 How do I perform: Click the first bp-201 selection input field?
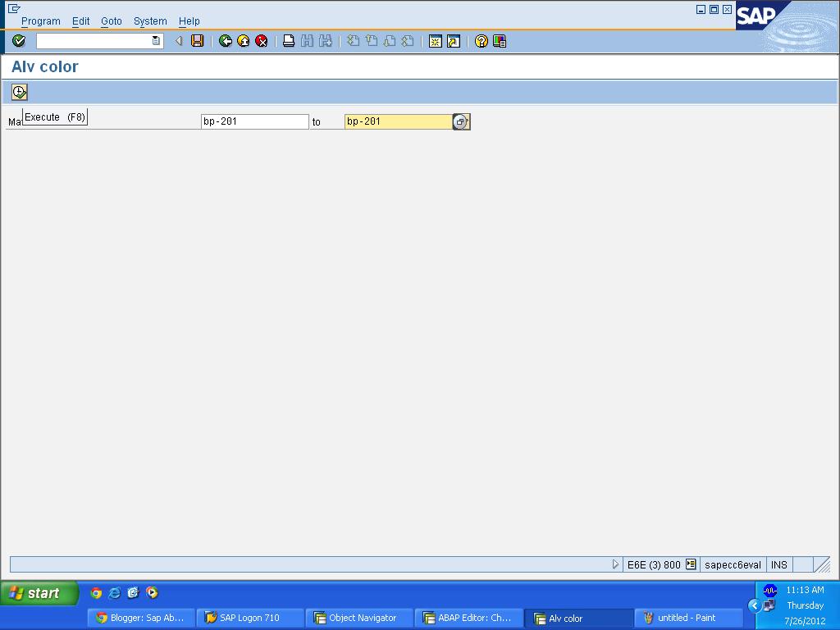pos(254,121)
